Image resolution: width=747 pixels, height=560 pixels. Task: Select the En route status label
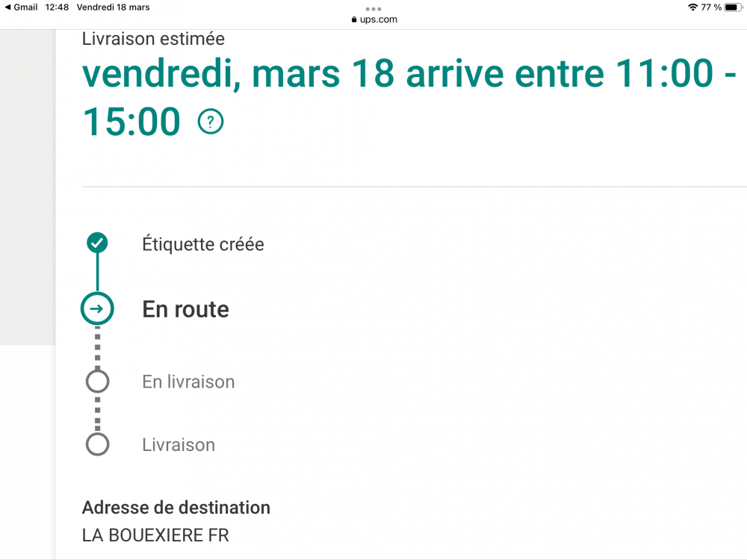pyautogui.click(x=186, y=309)
